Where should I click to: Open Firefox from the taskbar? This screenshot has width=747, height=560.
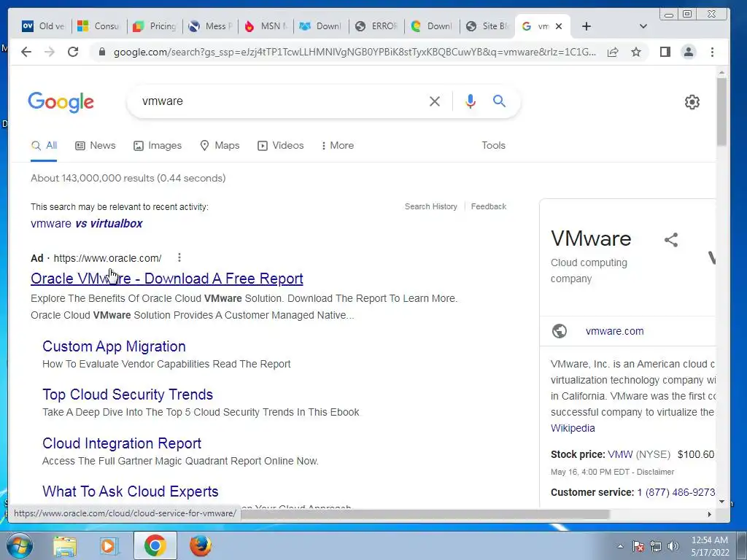tap(201, 545)
